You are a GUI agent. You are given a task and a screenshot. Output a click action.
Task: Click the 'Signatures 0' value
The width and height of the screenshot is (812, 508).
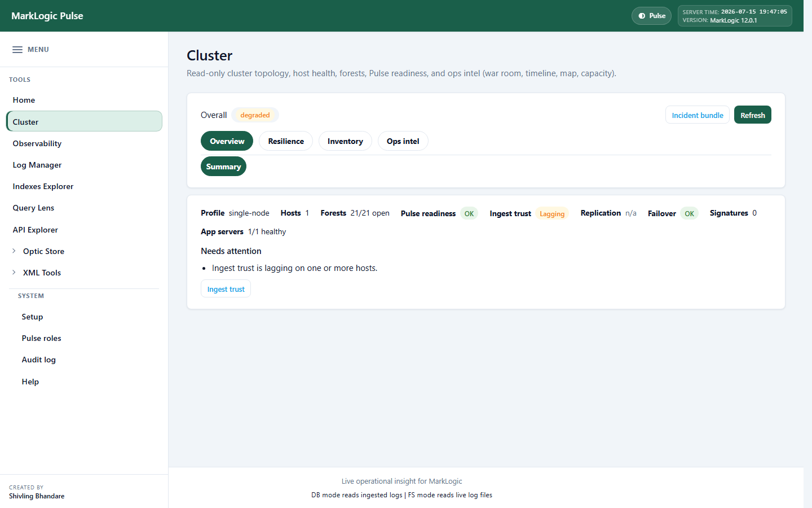733,213
